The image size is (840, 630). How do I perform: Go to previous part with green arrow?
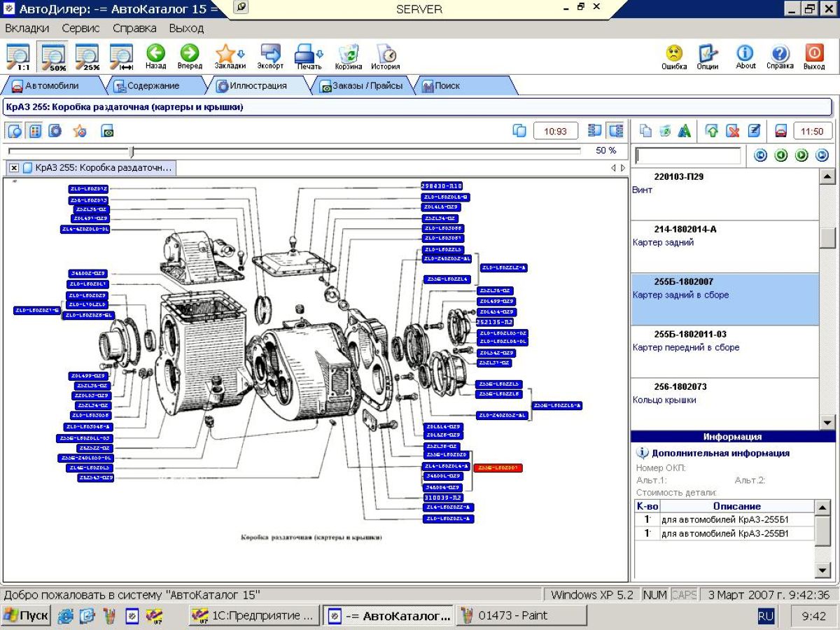point(780,155)
